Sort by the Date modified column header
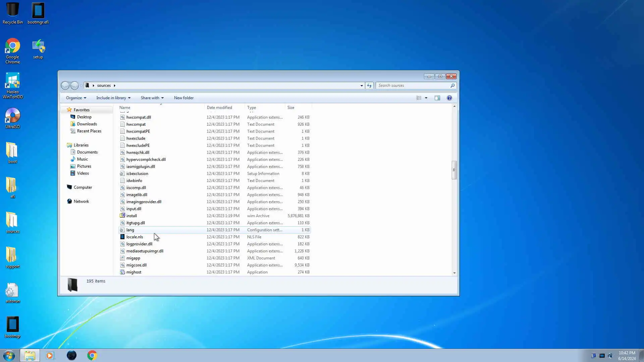This screenshot has height=362, width=644. click(x=219, y=108)
